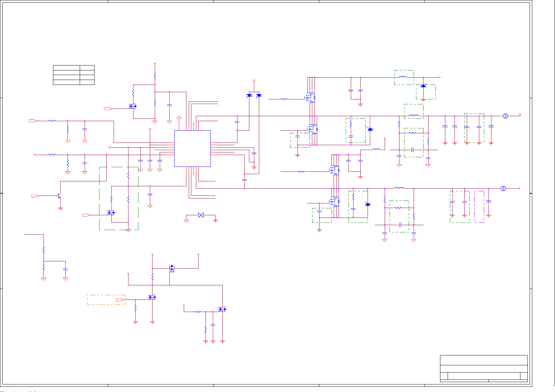555x392 pixels.
Task: Select the NPN transistor symbol
Action: pyautogui.click(x=59, y=196)
